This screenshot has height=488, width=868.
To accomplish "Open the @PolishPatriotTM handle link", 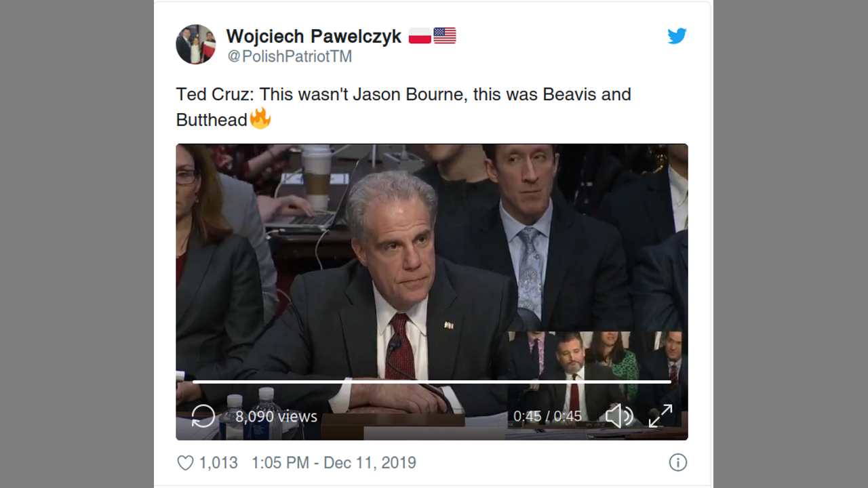I will 290,57.
